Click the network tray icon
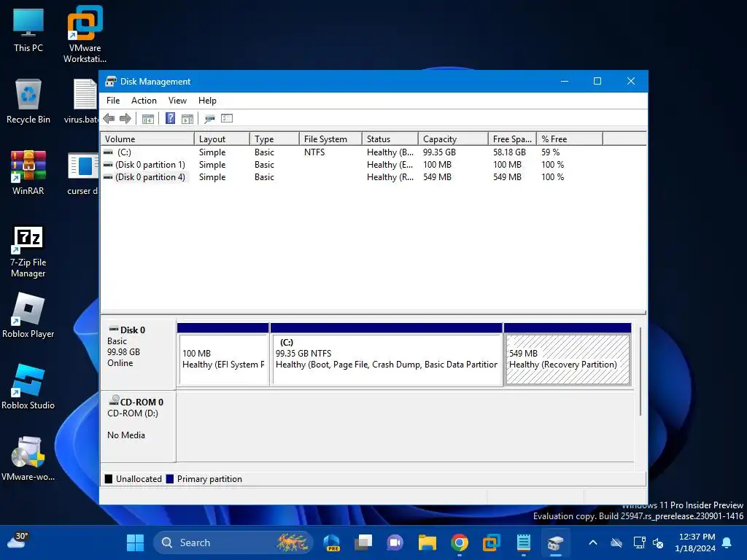747x560 pixels. [639, 542]
